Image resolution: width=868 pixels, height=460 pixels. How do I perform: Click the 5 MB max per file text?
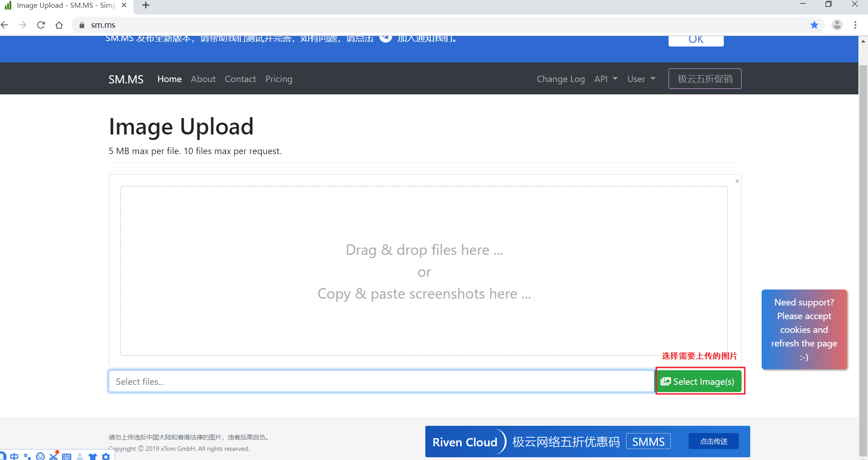[x=195, y=151]
